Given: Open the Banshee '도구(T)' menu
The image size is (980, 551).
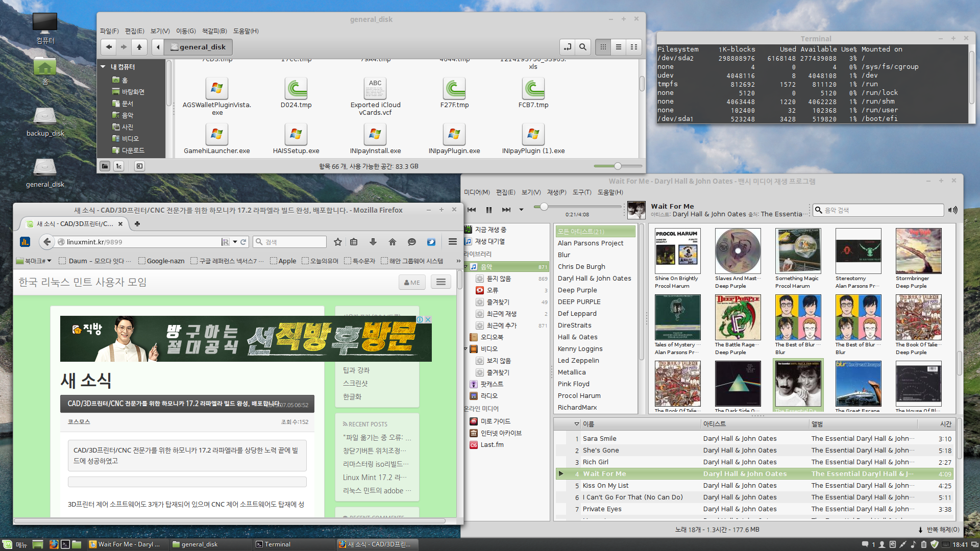Looking at the screenshot, I should tap(582, 192).
